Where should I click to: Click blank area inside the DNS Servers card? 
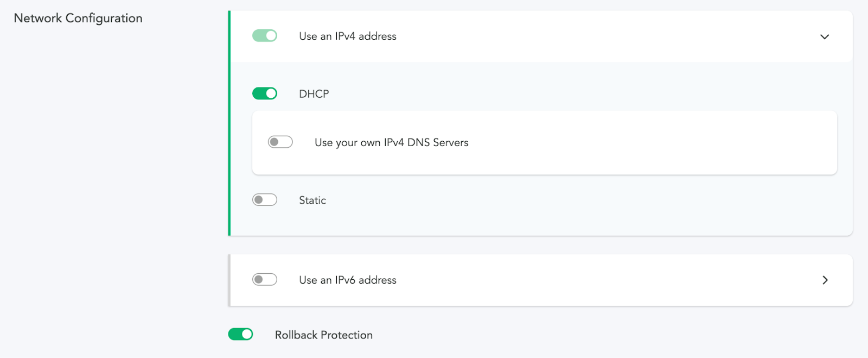coord(651,143)
